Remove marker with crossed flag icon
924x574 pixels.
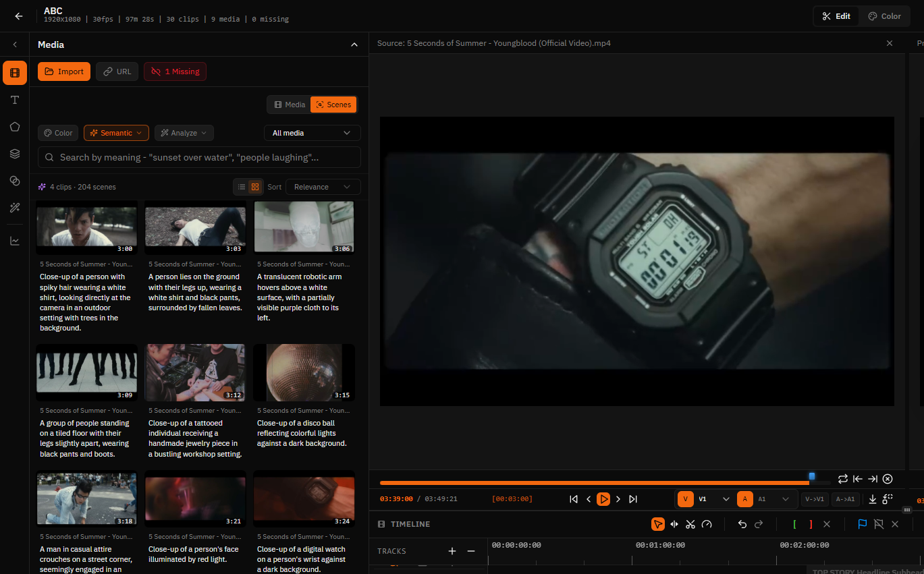(879, 524)
